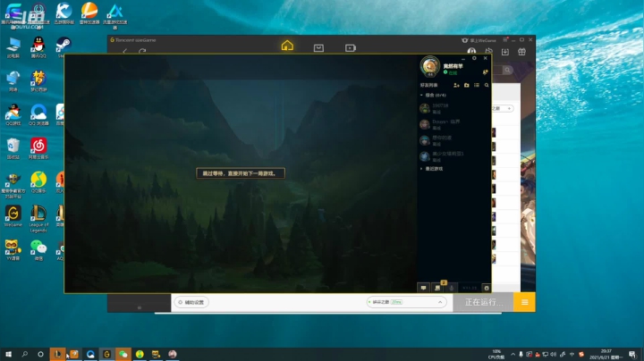The width and height of the screenshot is (644, 361).
Task: Click the skip waiting message button
Action: point(241,173)
